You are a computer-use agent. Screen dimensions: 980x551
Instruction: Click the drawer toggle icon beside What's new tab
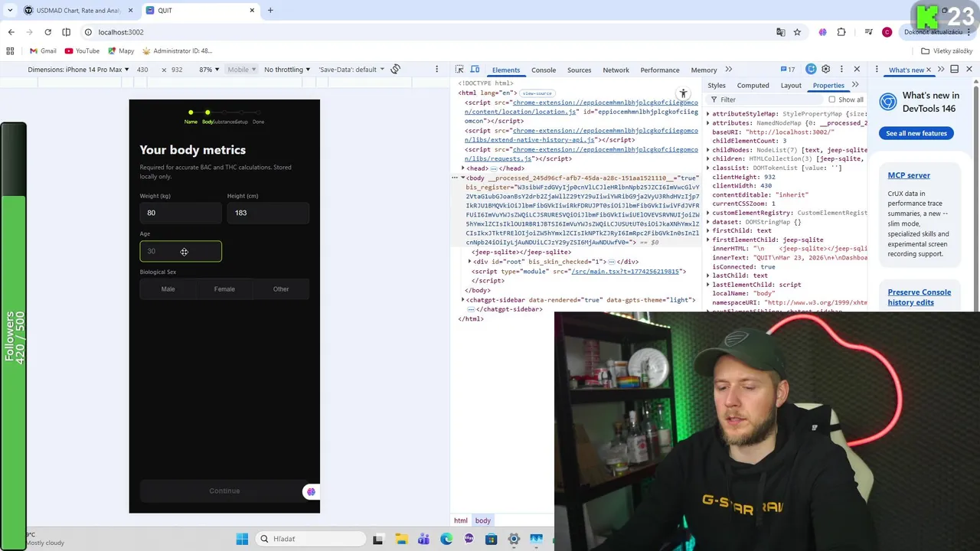pyautogui.click(x=955, y=70)
